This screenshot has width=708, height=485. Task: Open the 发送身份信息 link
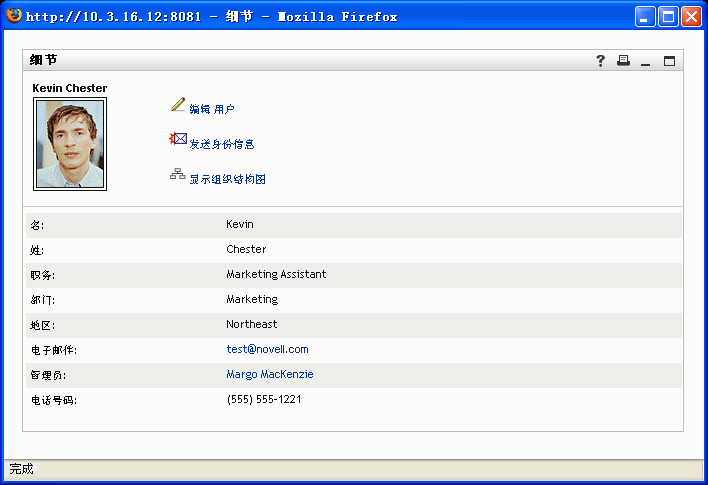[x=222, y=144]
